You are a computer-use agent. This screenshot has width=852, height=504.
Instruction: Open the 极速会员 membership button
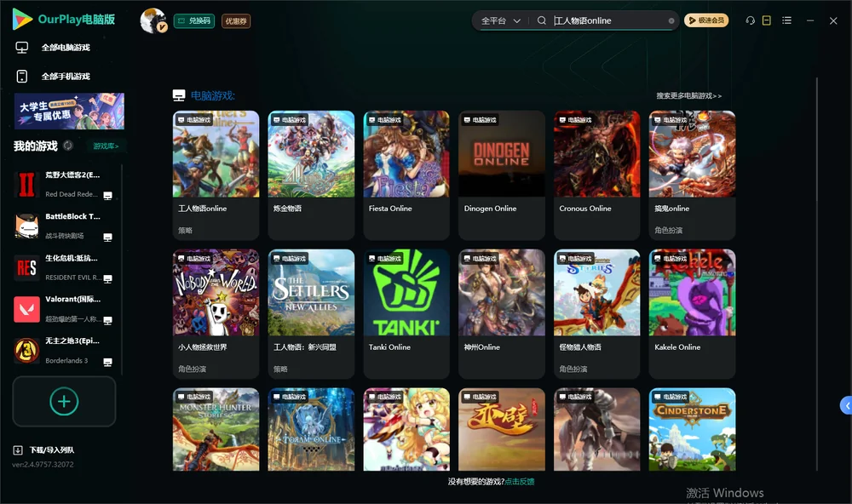[706, 20]
